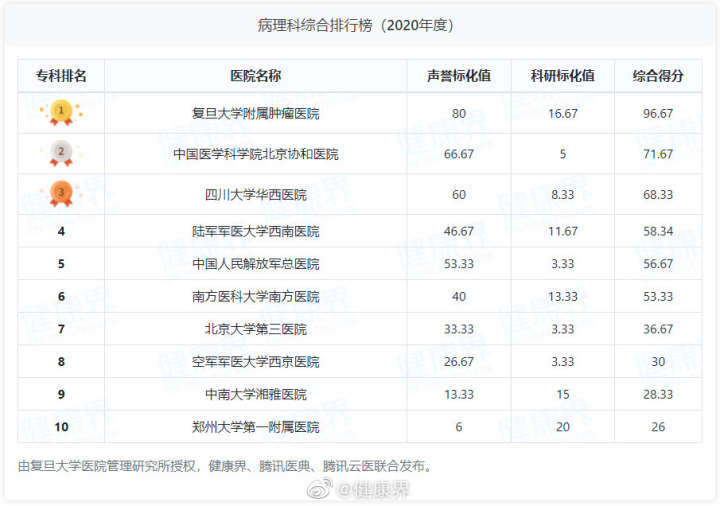Click reputation value 26.67

click(459, 362)
